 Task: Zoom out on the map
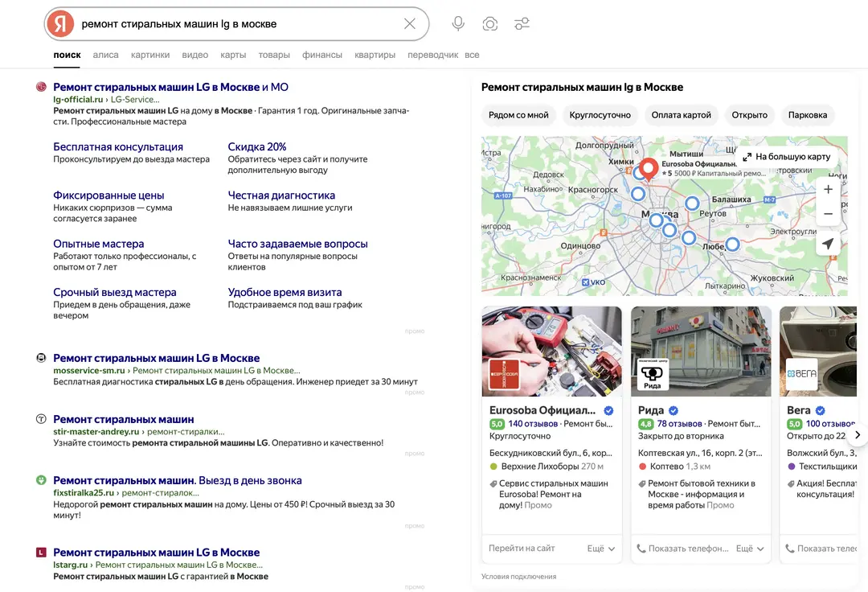pos(828,214)
